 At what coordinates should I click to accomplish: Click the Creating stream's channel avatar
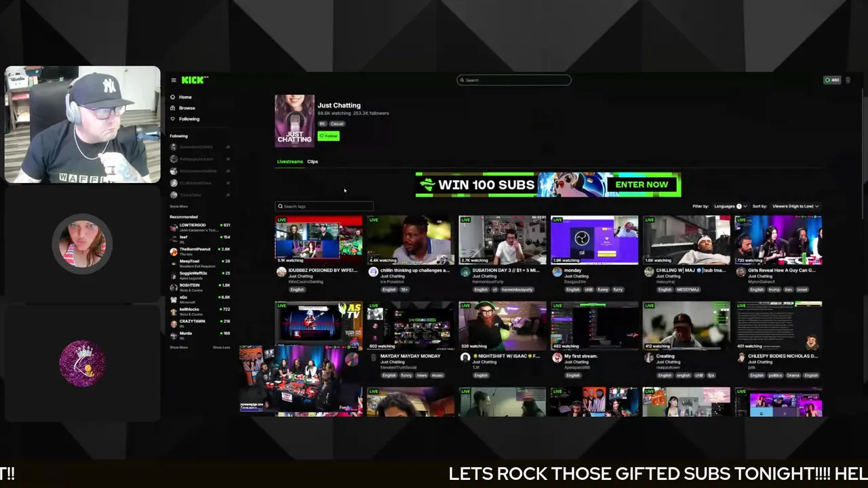click(649, 357)
